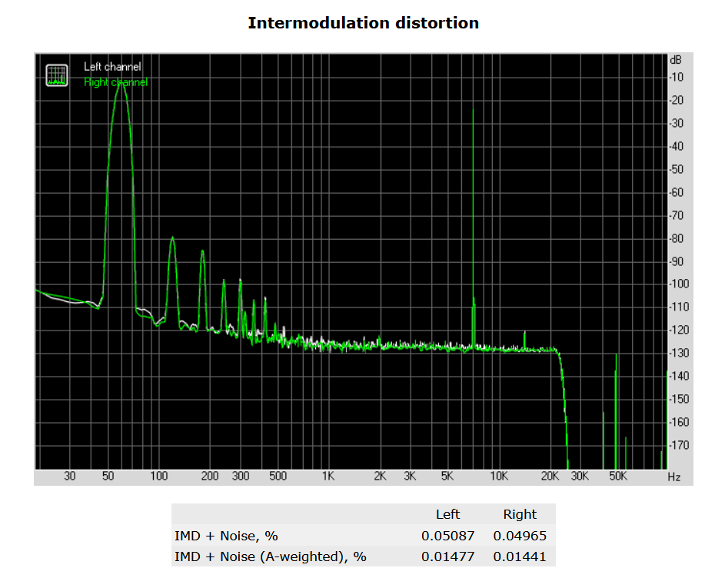
Task: Click the spectrum graph icon in the chart corner
Action: point(57,75)
